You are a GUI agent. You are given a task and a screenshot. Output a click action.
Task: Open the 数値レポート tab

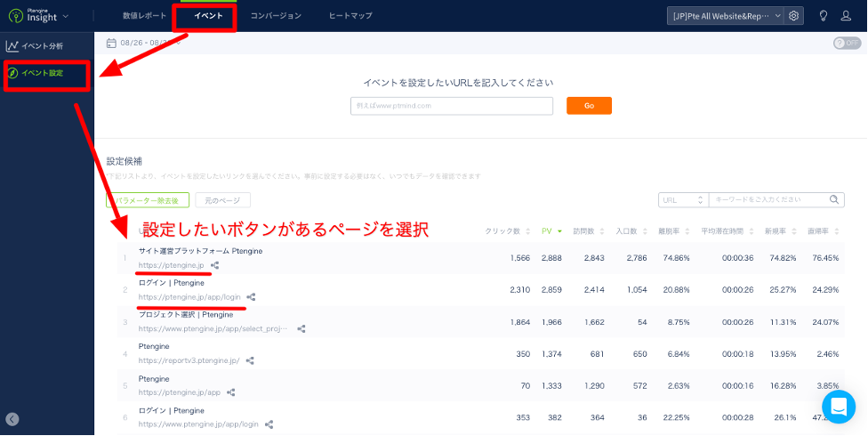pos(144,15)
